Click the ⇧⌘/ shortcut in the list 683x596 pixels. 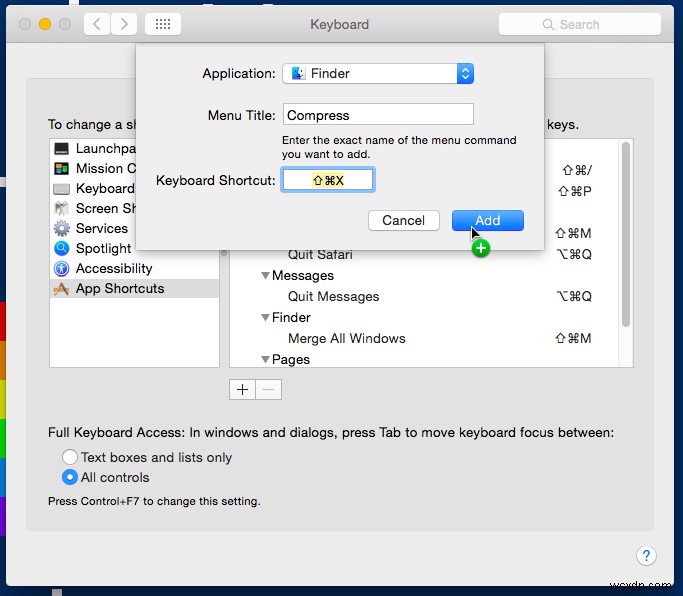point(577,170)
